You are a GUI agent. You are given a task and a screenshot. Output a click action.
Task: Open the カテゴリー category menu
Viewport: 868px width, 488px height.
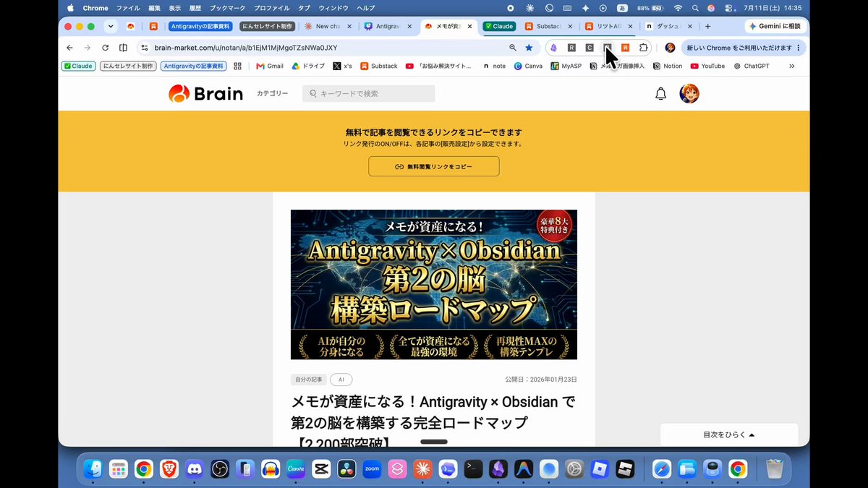click(272, 94)
